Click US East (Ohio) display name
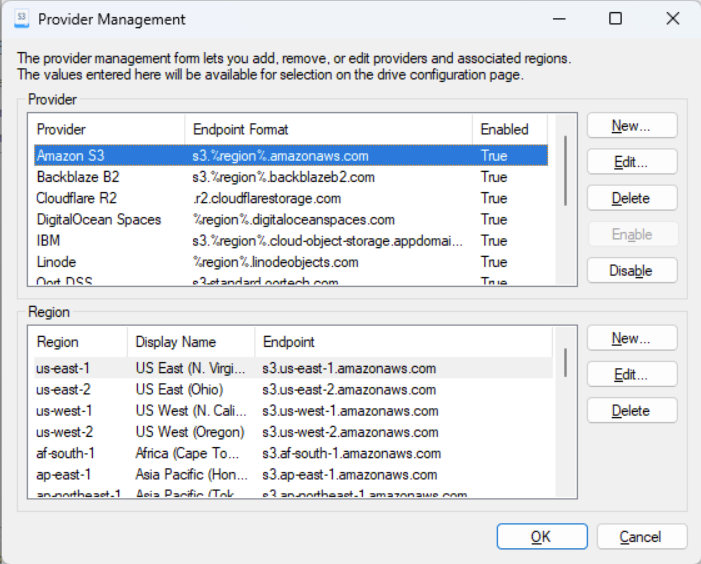 [179, 390]
